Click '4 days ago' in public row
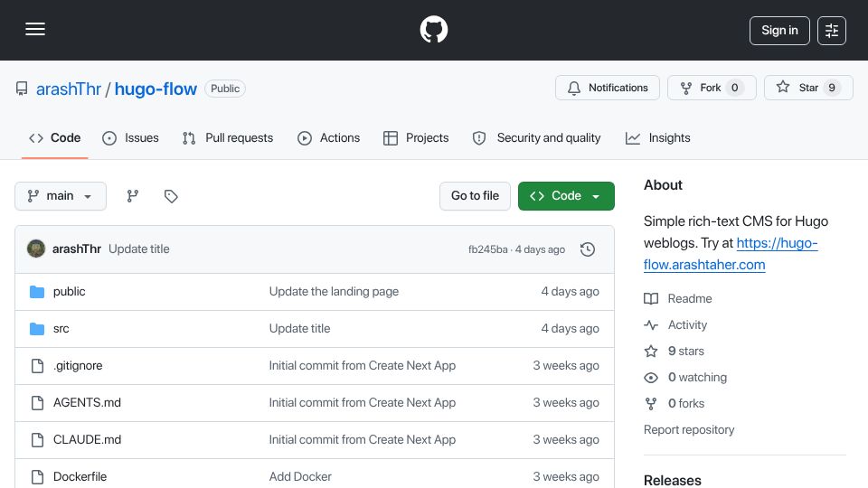868x488 pixels. 570,292
